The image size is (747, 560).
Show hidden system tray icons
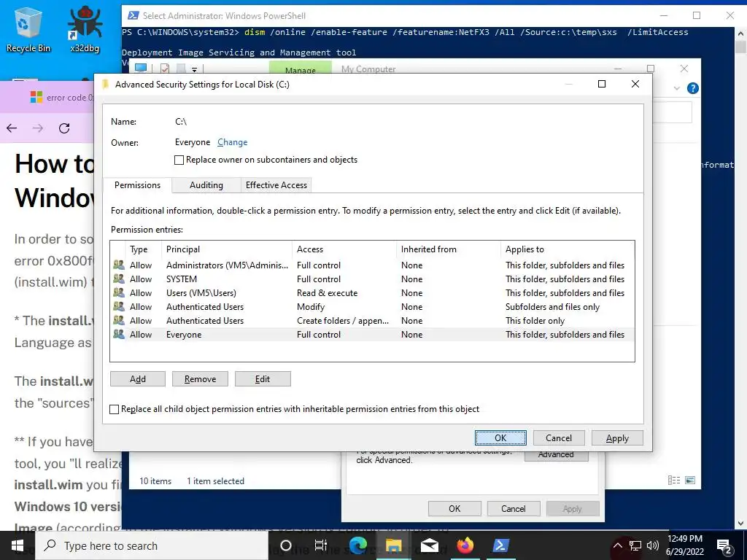pyautogui.click(x=617, y=545)
